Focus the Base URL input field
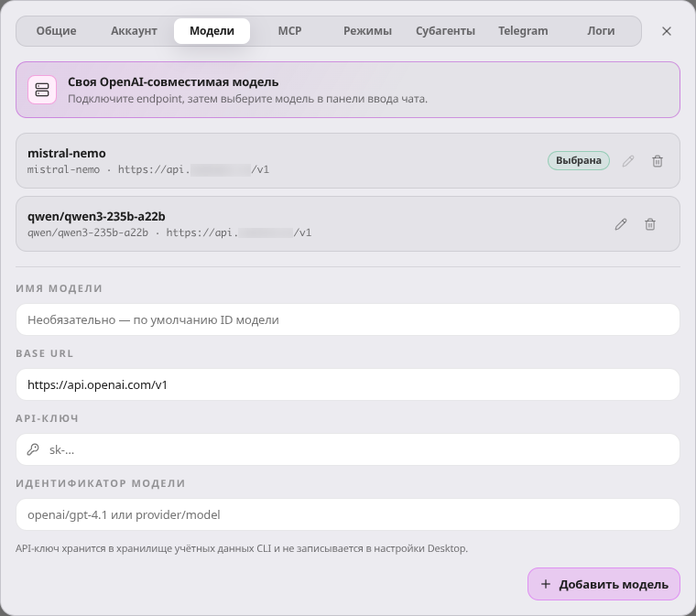The width and height of the screenshot is (696, 616). click(x=348, y=384)
